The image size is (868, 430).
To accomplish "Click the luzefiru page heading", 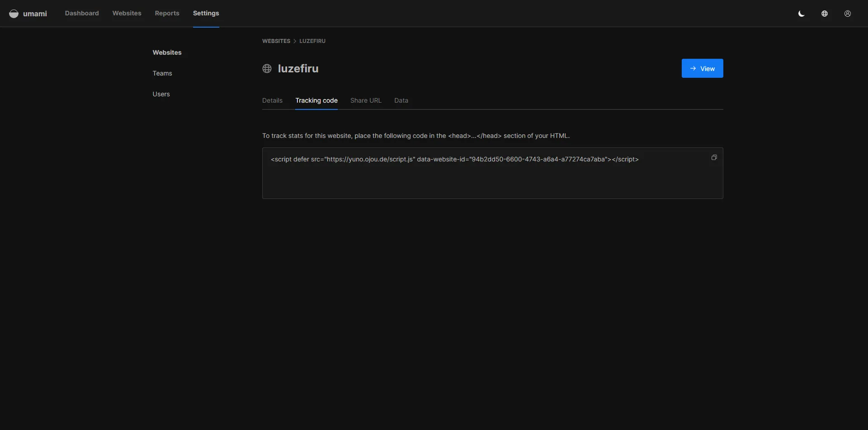I will point(298,68).
